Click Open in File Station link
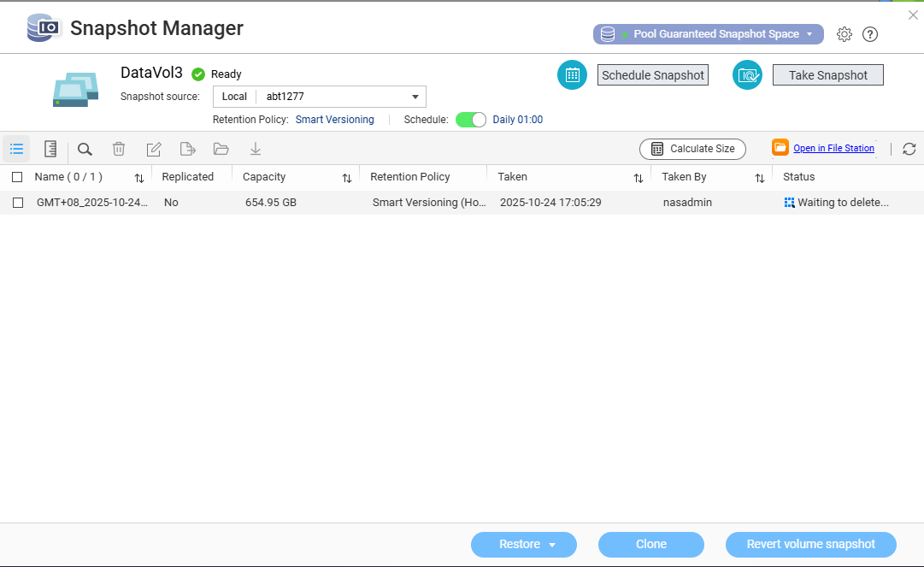Screen dimensions: 924x567 (x=833, y=149)
